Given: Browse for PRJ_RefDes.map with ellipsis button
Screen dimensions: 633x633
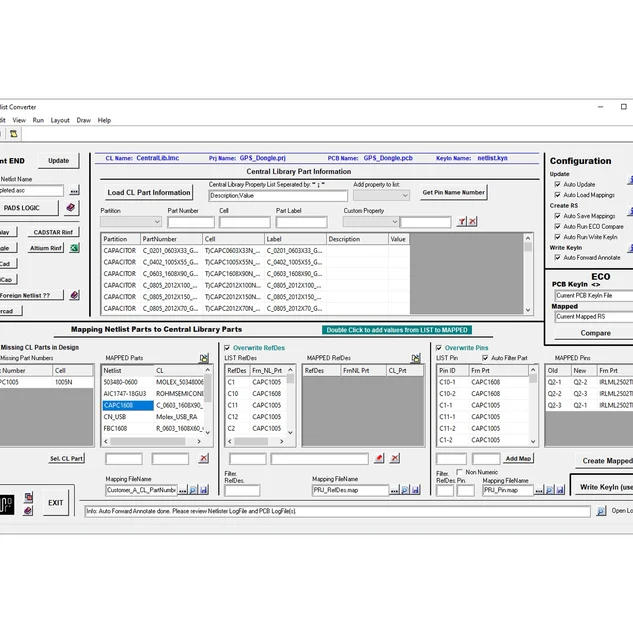Looking at the screenshot, I should click(x=394, y=490).
